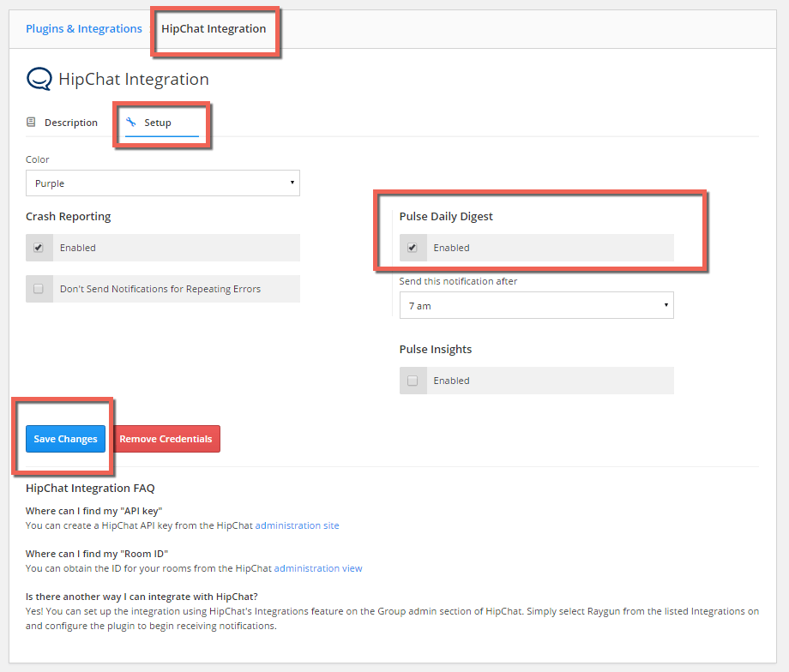Switch to the Setup tab
The image size is (789, 672).
point(156,122)
